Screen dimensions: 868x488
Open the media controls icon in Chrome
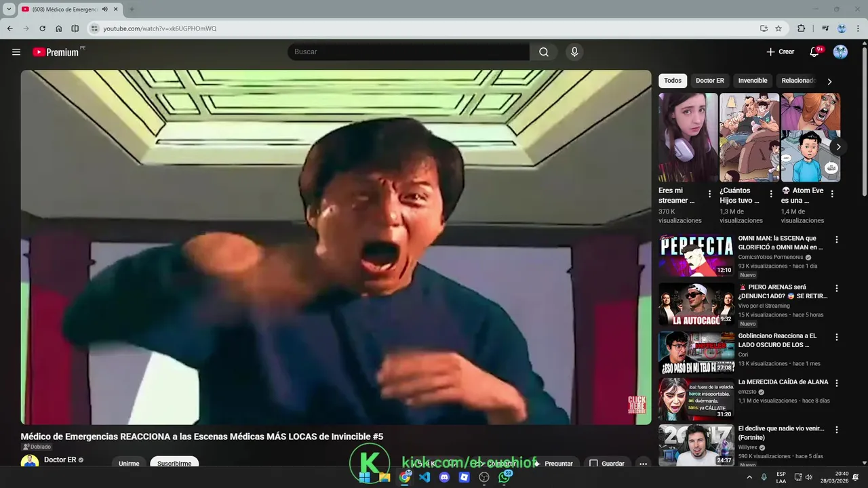click(x=825, y=28)
